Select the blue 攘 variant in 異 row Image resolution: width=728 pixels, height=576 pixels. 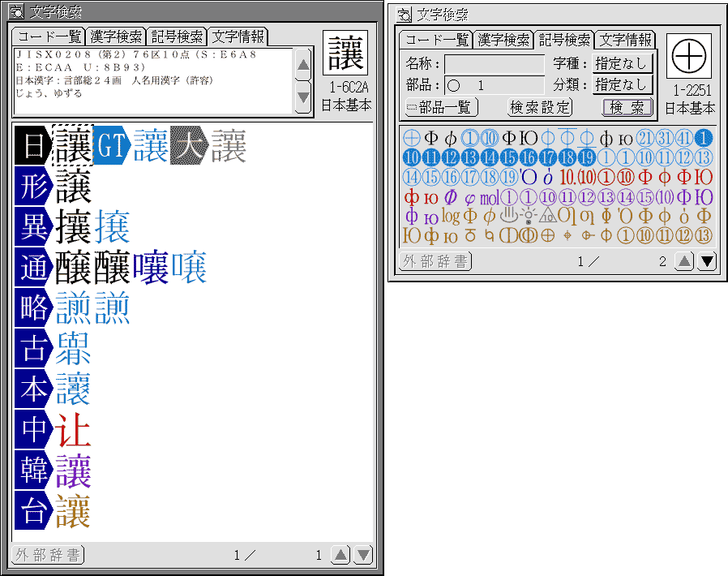112,228
